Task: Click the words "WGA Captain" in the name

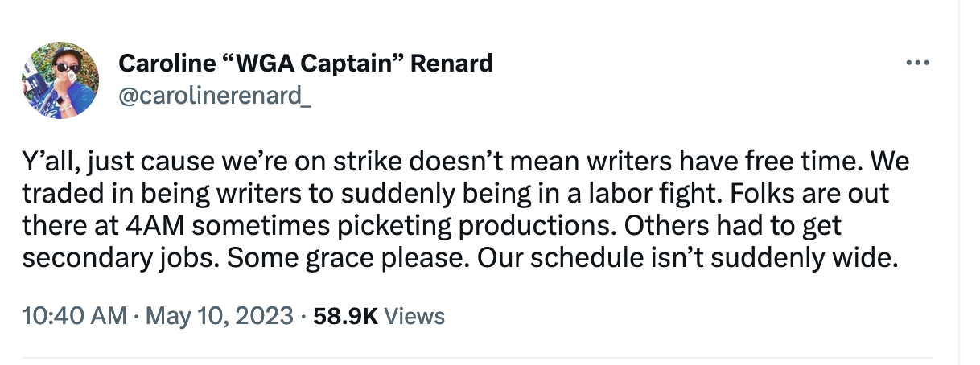Action: click(x=309, y=63)
